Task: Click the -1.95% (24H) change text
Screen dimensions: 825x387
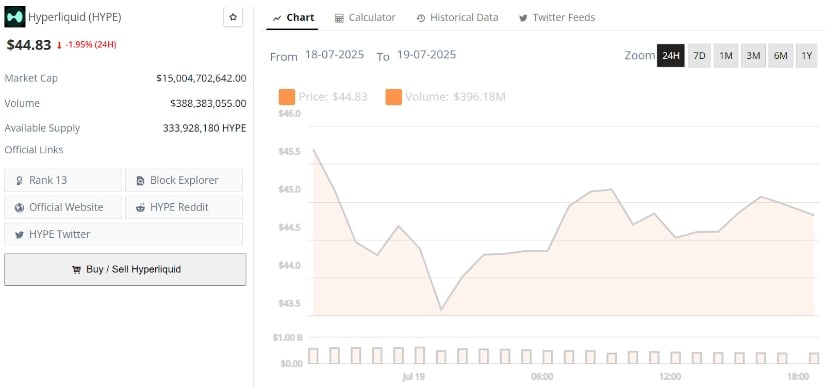Action: point(90,45)
